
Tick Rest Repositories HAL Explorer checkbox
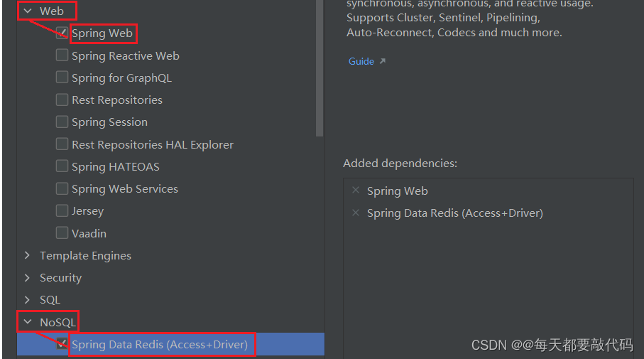point(62,144)
